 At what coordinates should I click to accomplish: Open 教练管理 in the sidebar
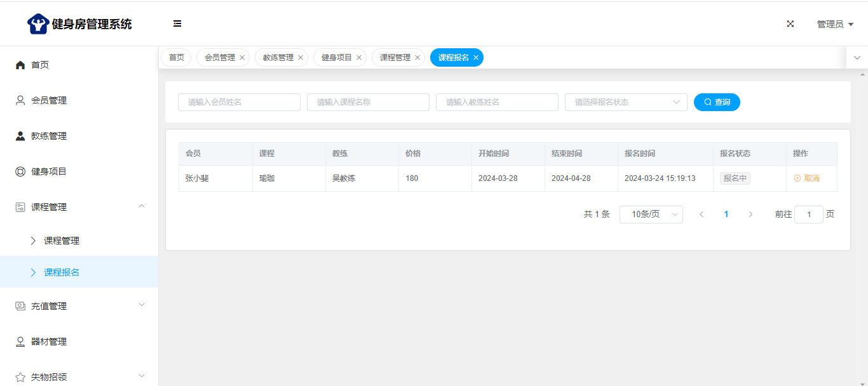pyautogui.click(x=49, y=136)
